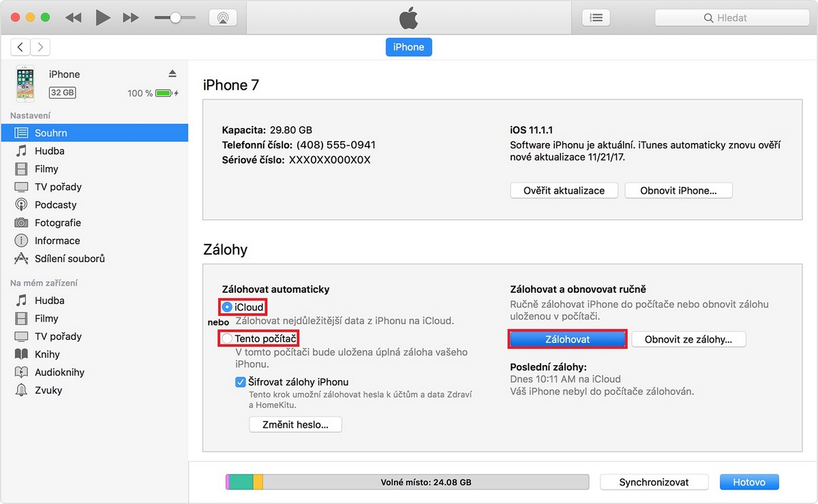Screen dimensions: 818x504
Task: Select the iPhone tab button
Action: [x=409, y=47]
